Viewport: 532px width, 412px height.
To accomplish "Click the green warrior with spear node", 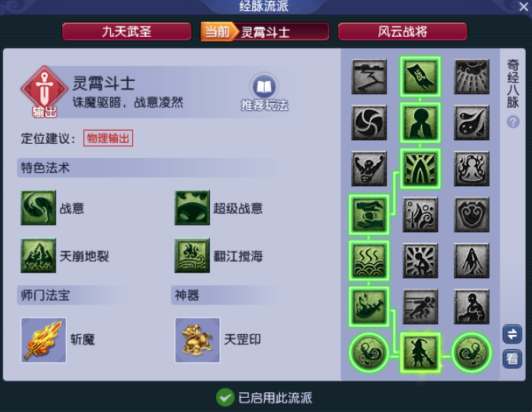I will tap(420, 352).
